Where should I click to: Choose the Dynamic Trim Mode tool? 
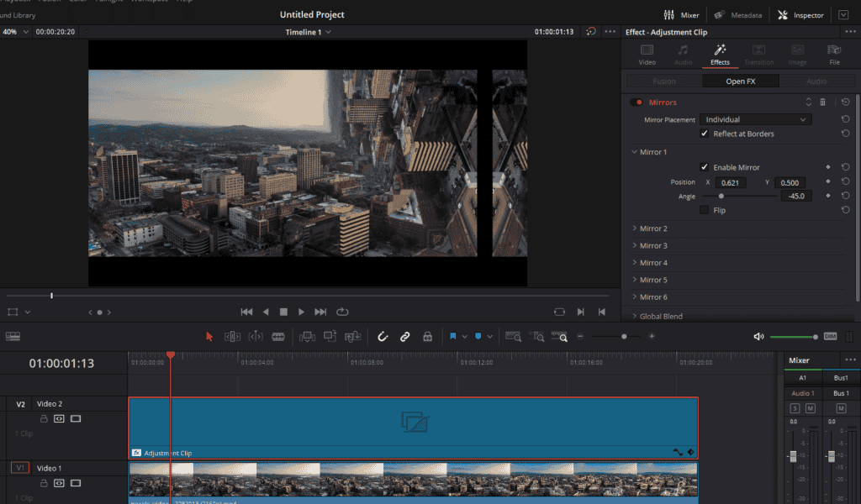point(256,336)
